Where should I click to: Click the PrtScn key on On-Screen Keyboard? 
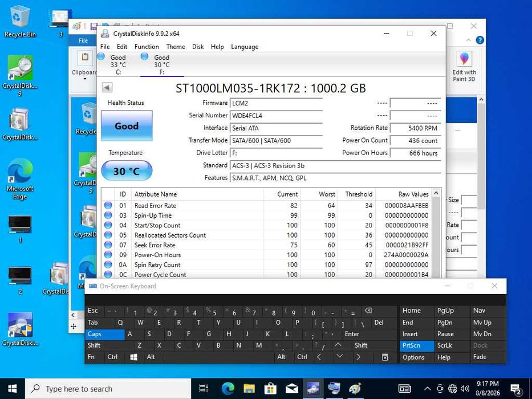click(x=417, y=346)
